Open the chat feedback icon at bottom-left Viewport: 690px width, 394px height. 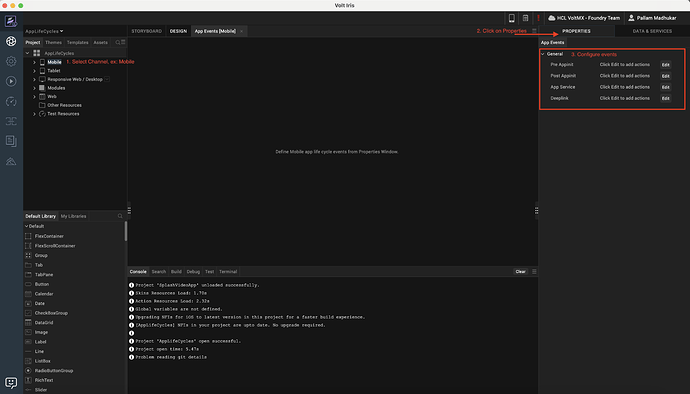[11, 382]
